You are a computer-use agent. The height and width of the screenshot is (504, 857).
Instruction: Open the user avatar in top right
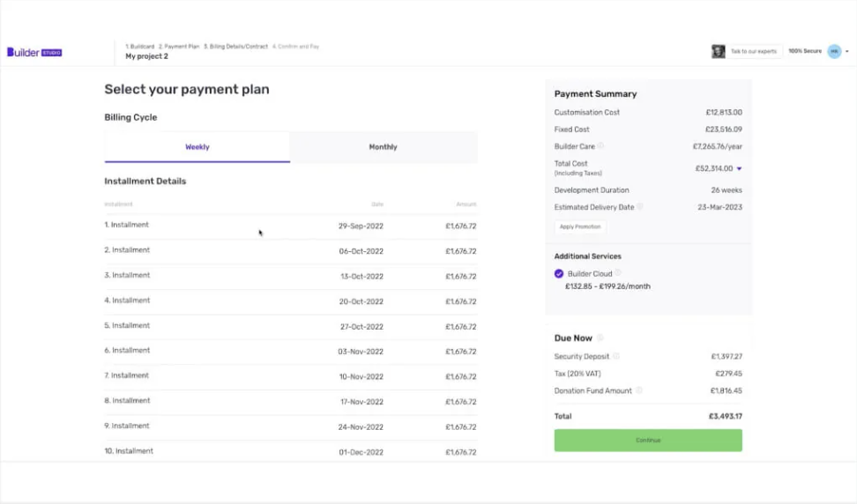834,51
